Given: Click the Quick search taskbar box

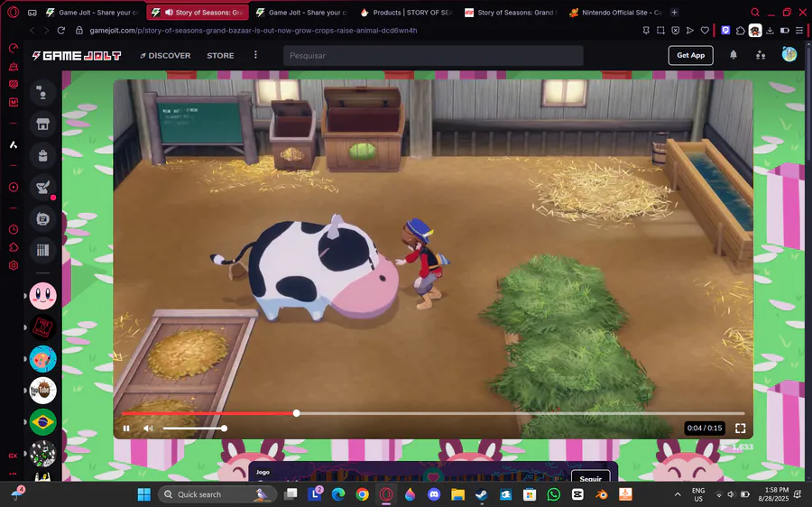Looking at the screenshot, I should tap(217, 494).
